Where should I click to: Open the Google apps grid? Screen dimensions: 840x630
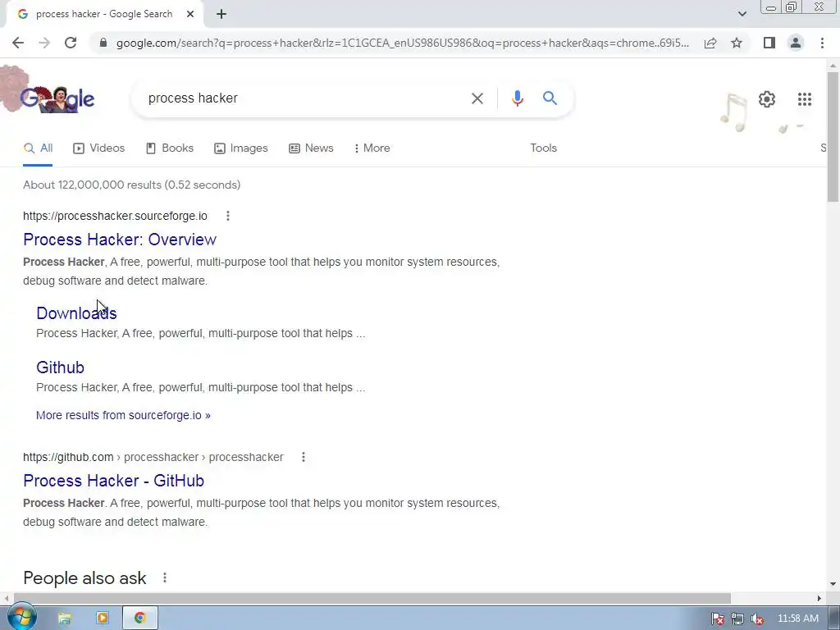(804, 99)
